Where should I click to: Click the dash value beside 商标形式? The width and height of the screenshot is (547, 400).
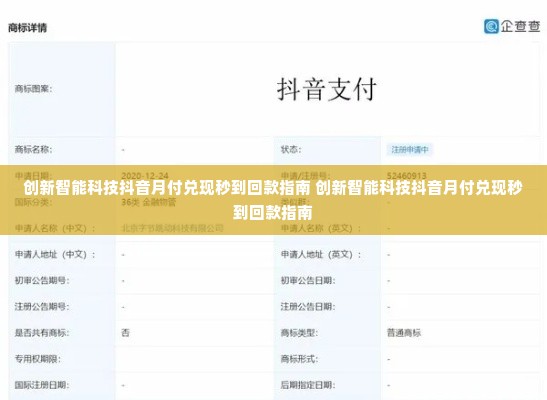coord(389,359)
